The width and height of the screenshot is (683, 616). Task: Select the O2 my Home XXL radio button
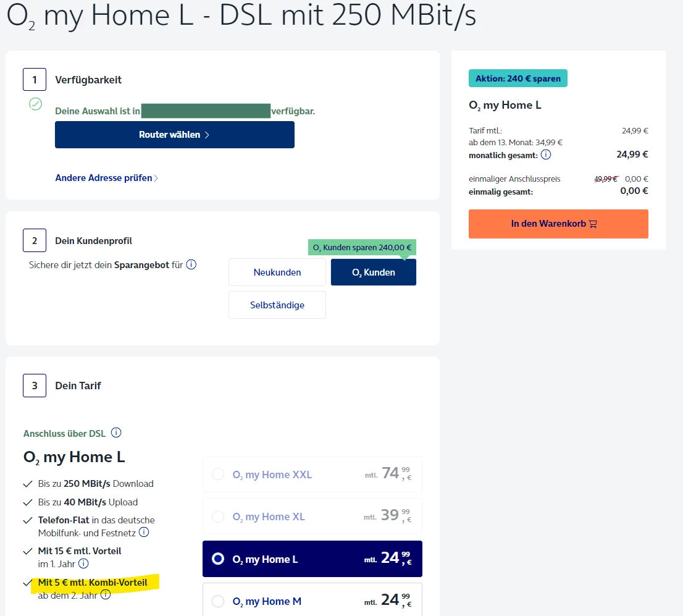[x=218, y=474]
